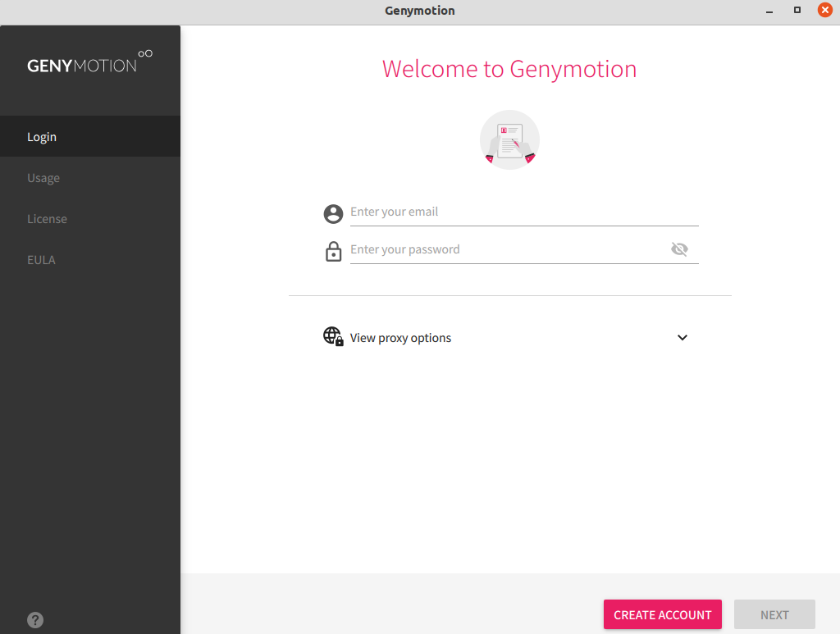Close the Genymotion window

pyautogui.click(x=825, y=10)
